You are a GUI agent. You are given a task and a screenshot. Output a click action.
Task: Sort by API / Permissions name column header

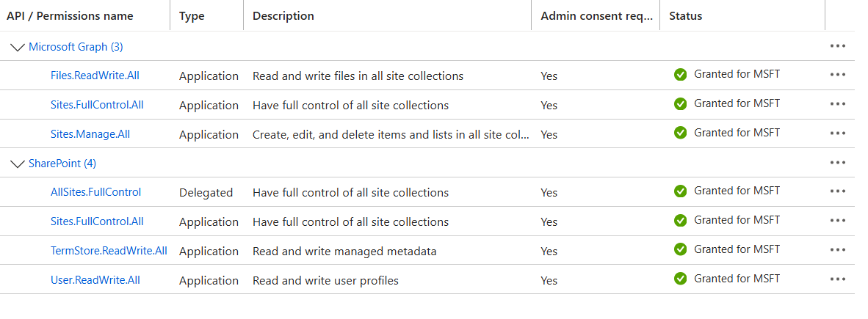(x=70, y=16)
